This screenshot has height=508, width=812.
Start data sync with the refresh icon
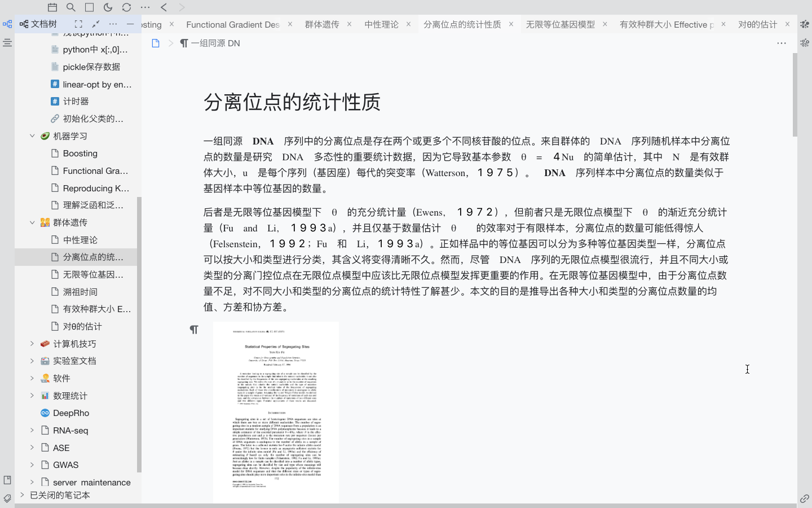point(126,8)
